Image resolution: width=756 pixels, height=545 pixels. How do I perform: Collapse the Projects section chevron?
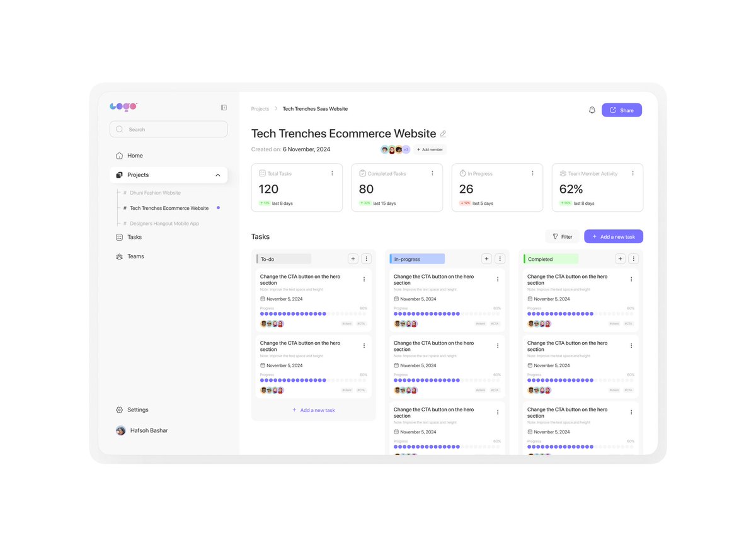[x=218, y=175]
